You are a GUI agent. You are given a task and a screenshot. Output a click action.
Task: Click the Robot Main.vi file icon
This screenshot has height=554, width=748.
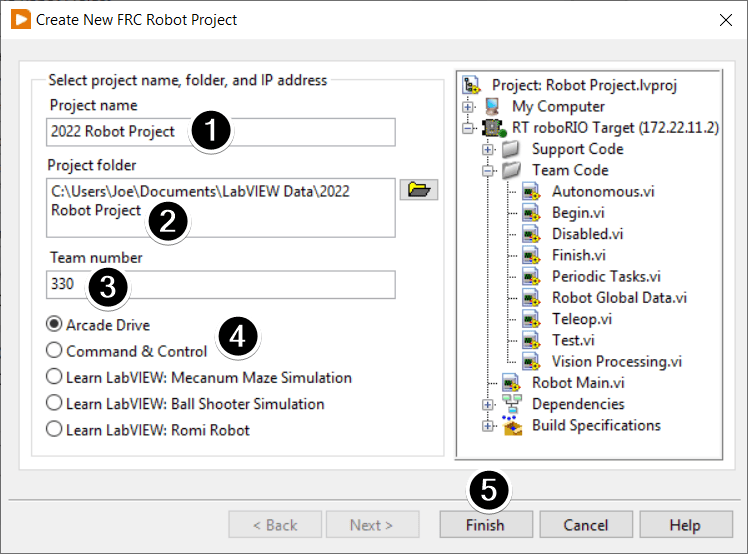click(x=511, y=383)
